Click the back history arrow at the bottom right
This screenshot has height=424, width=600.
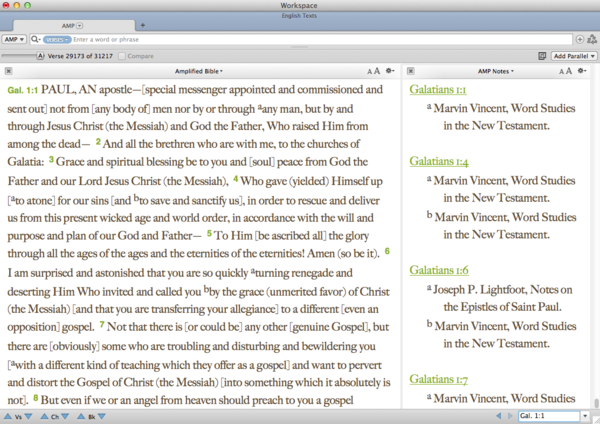point(499,416)
